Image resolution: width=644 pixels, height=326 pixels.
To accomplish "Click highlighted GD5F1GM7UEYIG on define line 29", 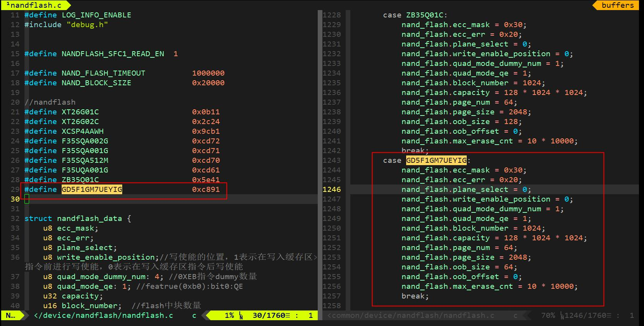I will 92,190.
